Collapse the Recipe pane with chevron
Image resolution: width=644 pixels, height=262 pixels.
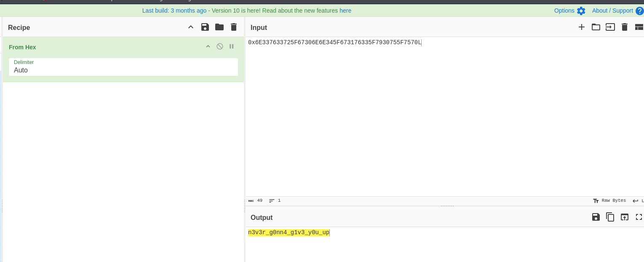click(191, 27)
